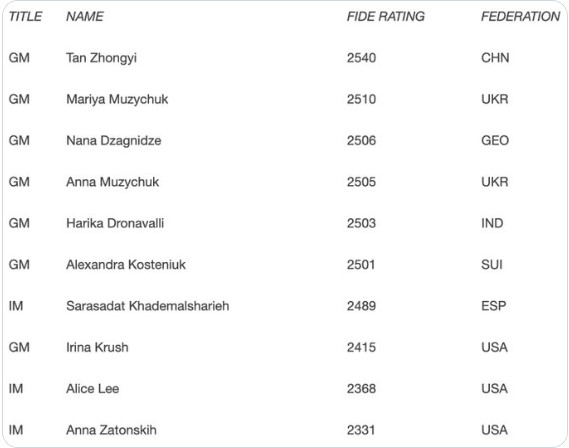Click the GEO federation cell
This screenshot has width=569, height=448.
click(495, 140)
